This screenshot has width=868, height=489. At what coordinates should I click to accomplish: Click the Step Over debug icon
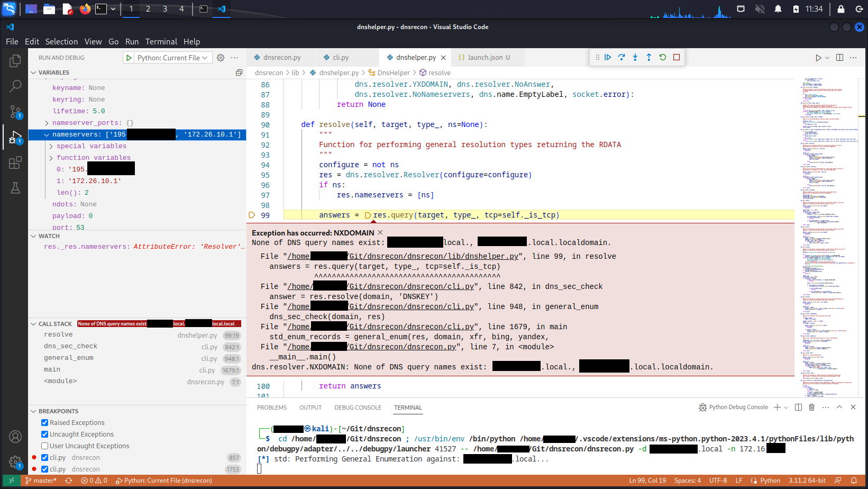[x=622, y=57]
